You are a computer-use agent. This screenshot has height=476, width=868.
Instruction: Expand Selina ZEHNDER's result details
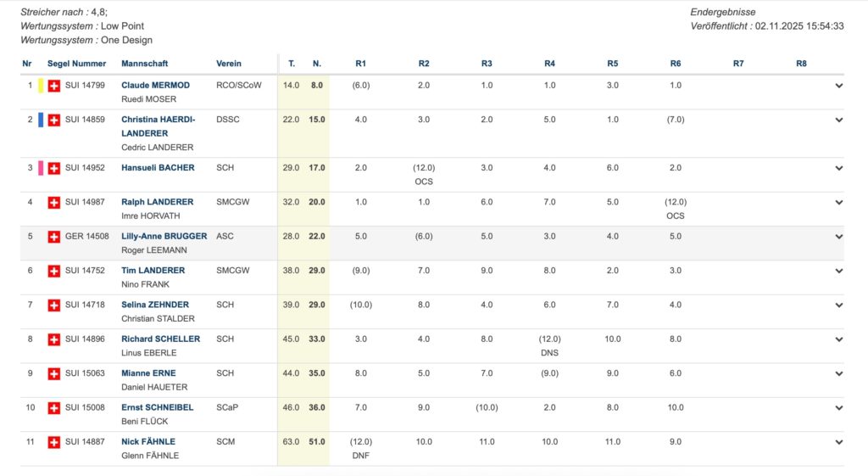839,305
